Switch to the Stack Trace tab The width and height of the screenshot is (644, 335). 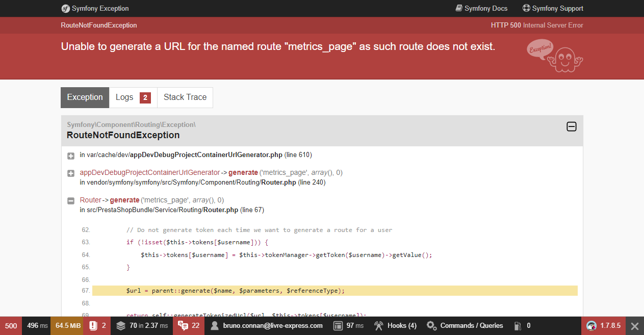click(x=185, y=97)
